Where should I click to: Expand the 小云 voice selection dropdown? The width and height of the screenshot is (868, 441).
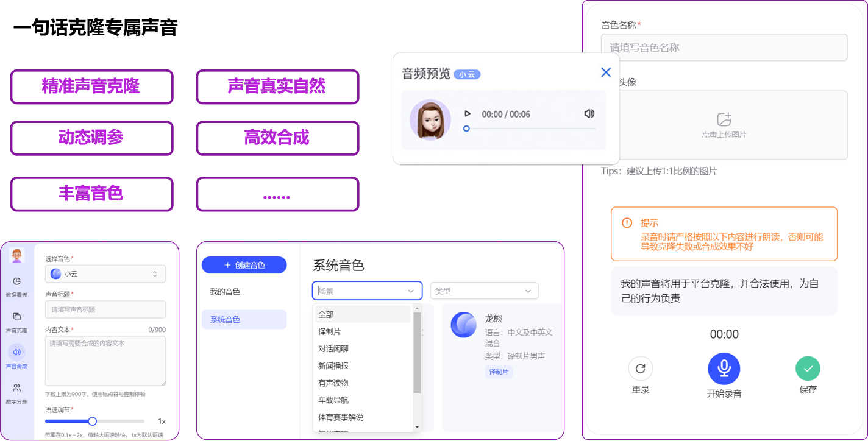point(105,274)
